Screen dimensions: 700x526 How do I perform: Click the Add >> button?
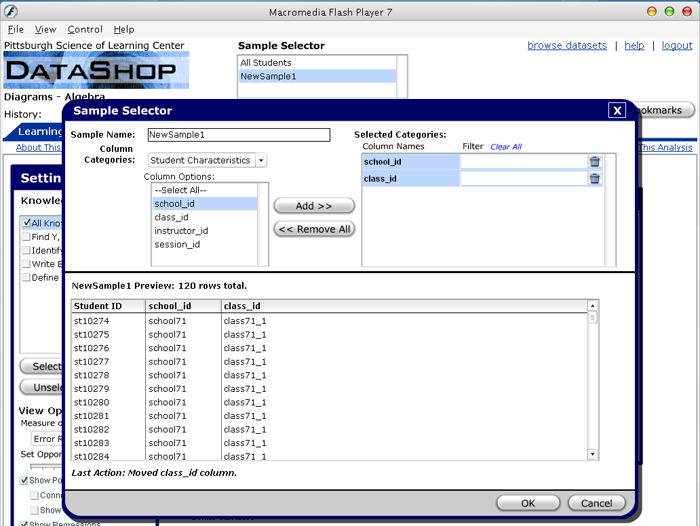coord(314,206)
